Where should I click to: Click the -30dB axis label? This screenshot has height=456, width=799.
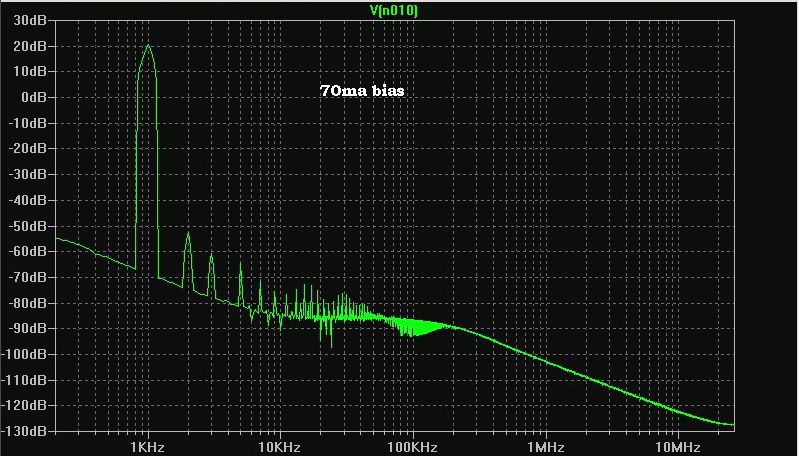28,174
